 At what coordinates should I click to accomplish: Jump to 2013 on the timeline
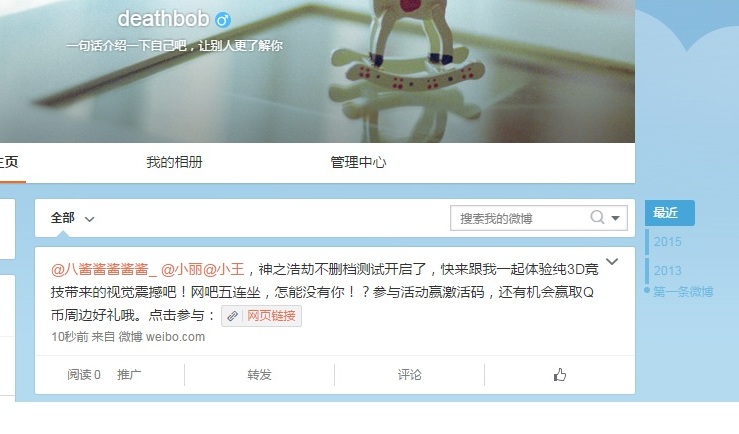[x=667, y=270]
